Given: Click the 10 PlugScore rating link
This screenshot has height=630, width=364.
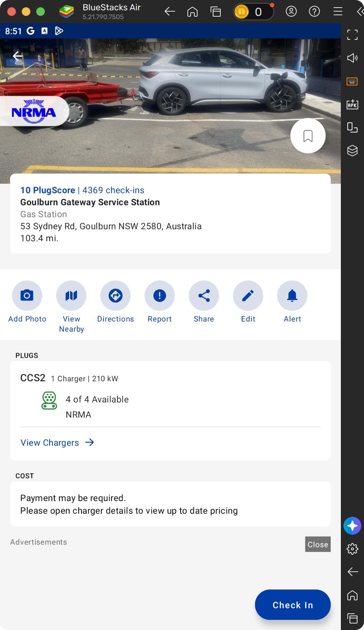Looking at the screenshot, I should point(47,190).
